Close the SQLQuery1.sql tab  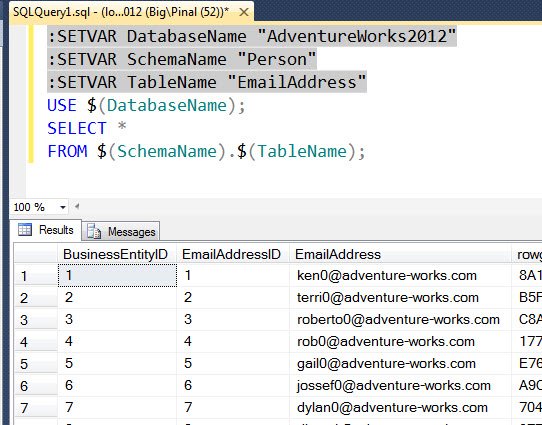click(x=244, y=13)
